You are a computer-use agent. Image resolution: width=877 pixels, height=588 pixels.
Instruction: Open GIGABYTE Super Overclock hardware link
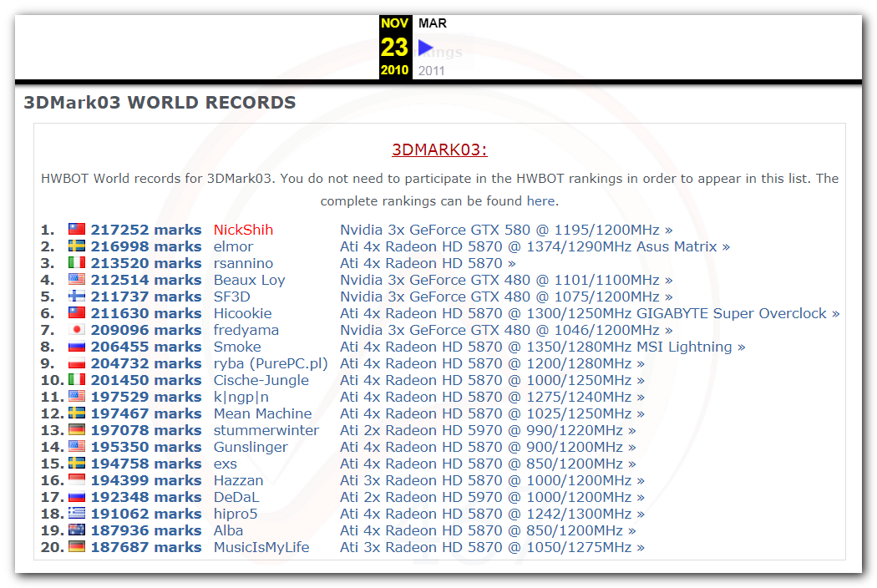tap(590, 313)
